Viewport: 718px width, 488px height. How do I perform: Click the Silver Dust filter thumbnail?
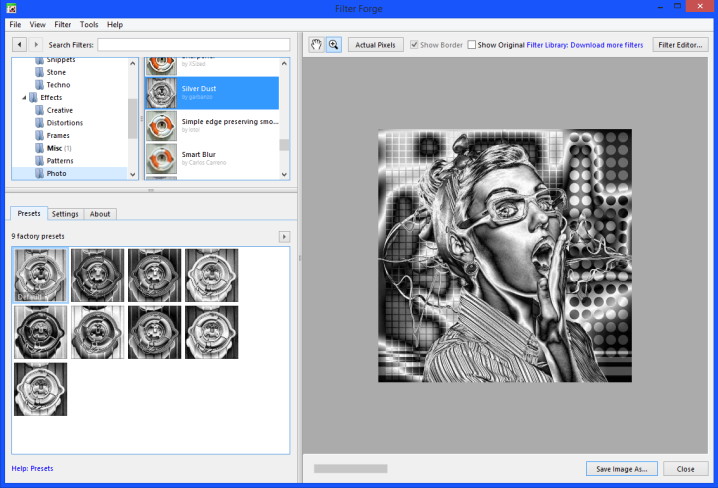pos(161,93)
